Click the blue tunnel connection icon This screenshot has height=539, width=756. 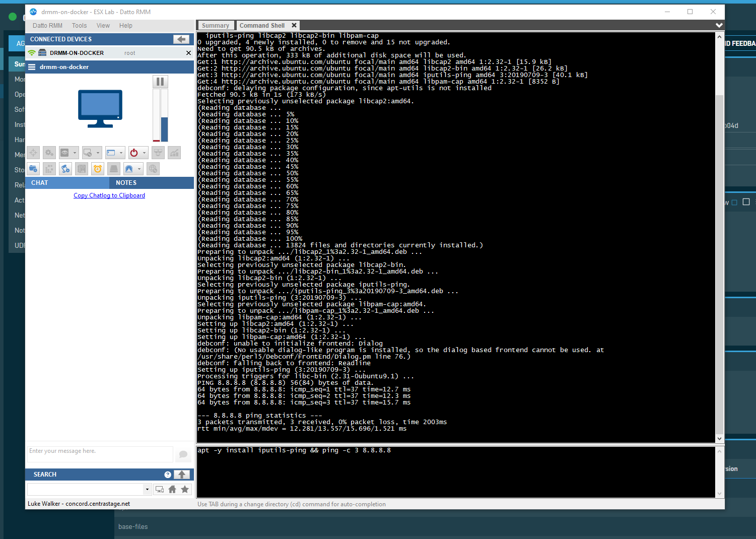(129, 169)
